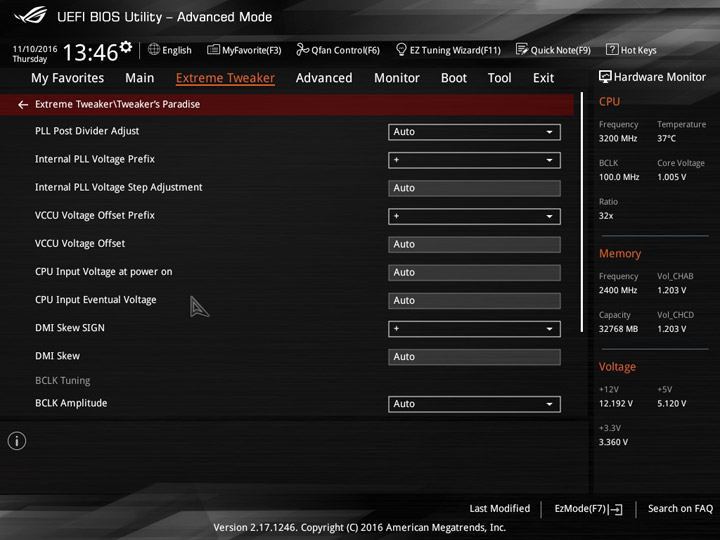Click the 13:46 clock display
This screenshot has width=720, height=540.
click(x=90, y=52)
